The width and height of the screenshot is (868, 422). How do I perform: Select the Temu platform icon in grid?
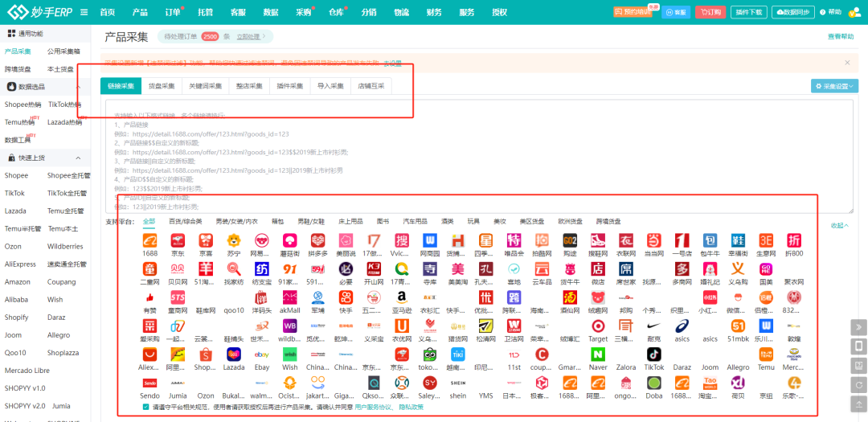coord(766,354)
